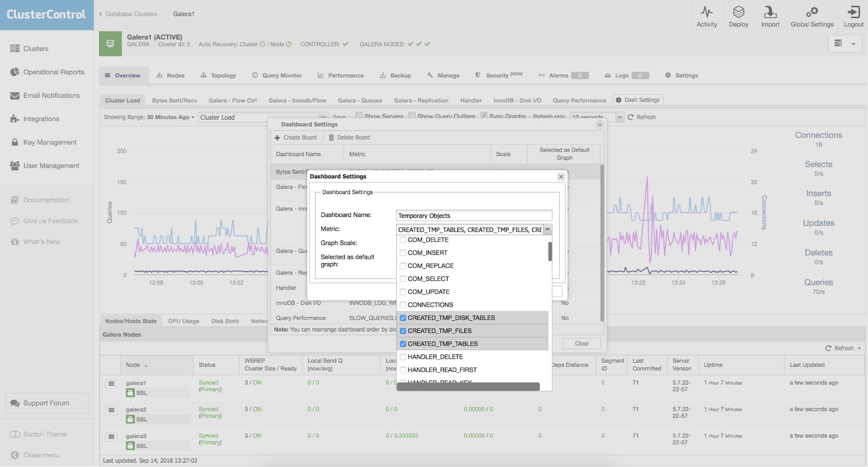Click the green cluster icon beside Galera1
The height and width of the screenshot is (467, 868).
(x=110, y=43)
